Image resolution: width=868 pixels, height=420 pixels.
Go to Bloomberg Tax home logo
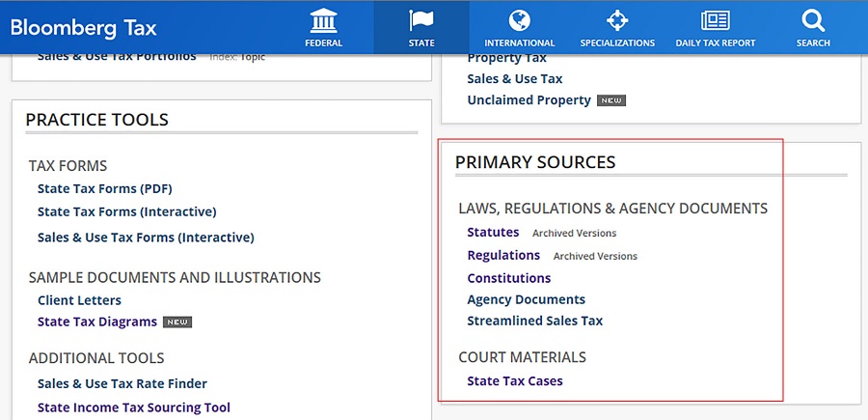(x=83, y=27)
